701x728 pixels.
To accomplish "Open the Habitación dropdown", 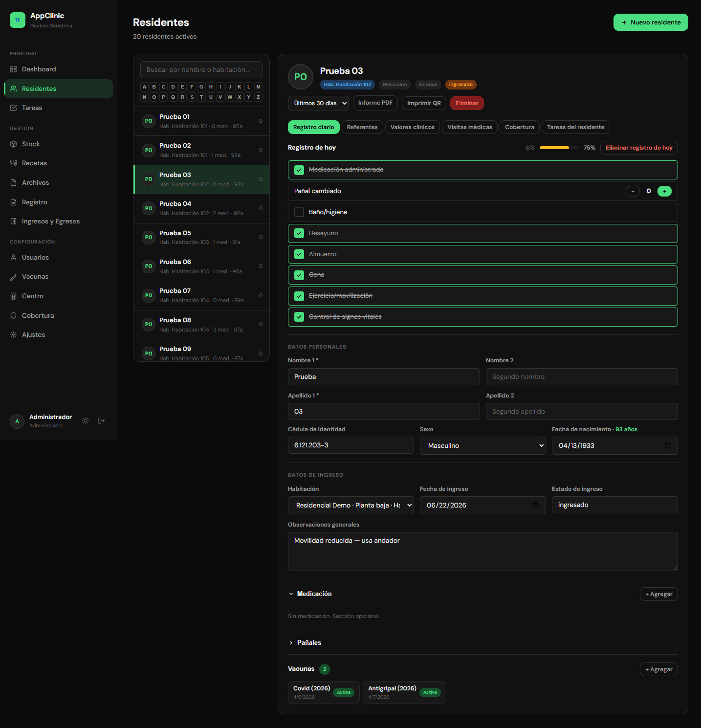I will 351,506.
